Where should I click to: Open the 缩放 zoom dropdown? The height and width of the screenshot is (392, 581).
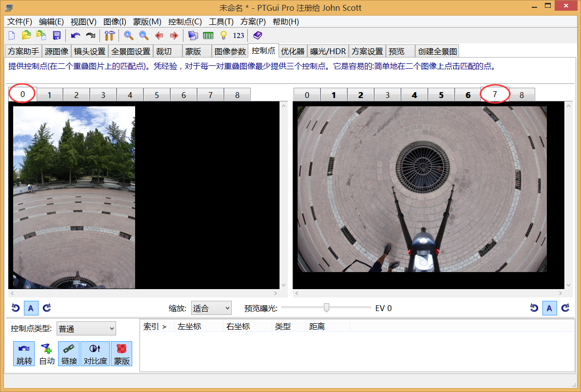click(211, 308)
